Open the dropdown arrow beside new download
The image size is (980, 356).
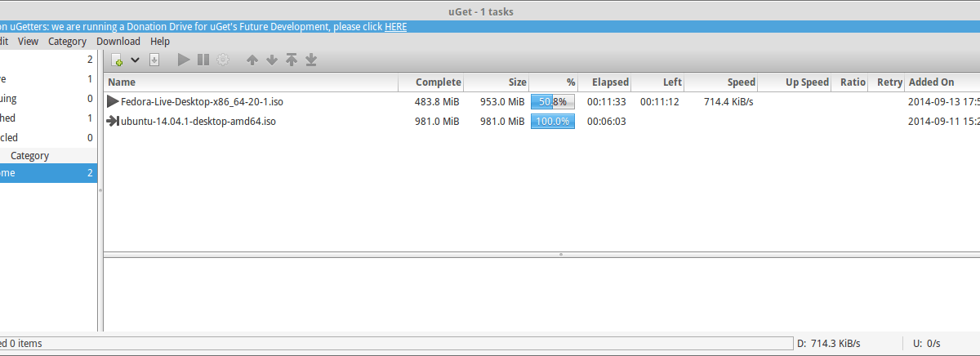pyautogui.click(x=136, y=60)
